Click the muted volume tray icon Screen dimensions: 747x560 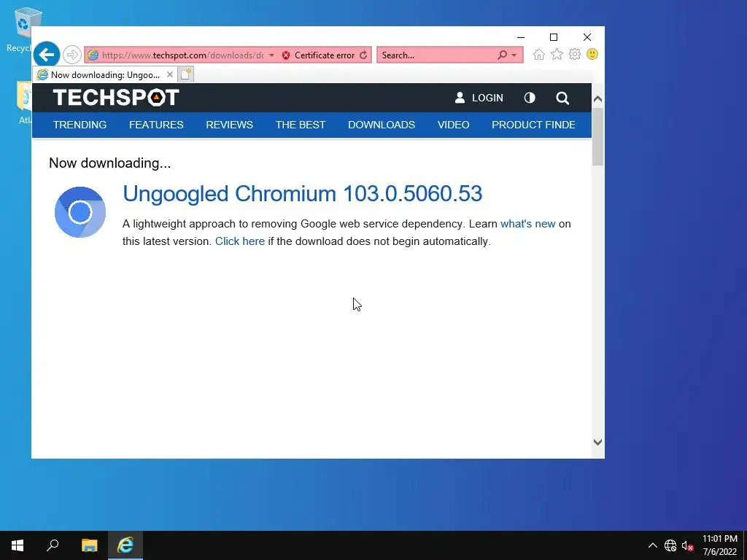pos(687,545)
